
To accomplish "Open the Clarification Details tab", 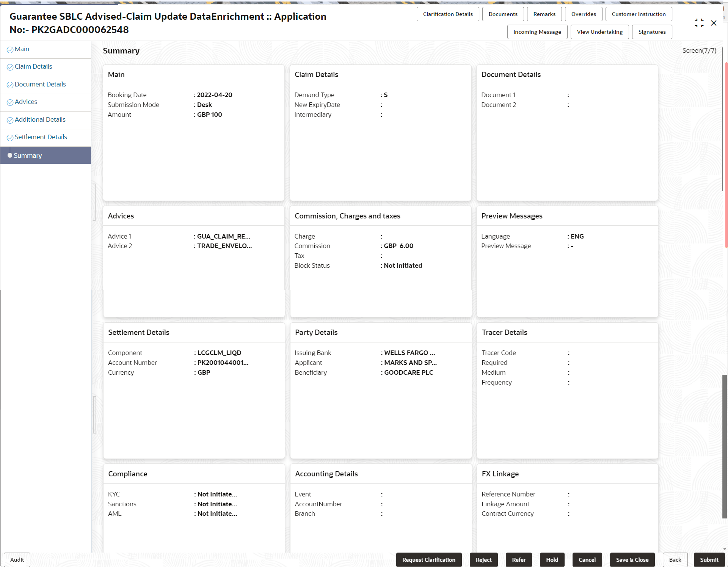I will (447, 14).
